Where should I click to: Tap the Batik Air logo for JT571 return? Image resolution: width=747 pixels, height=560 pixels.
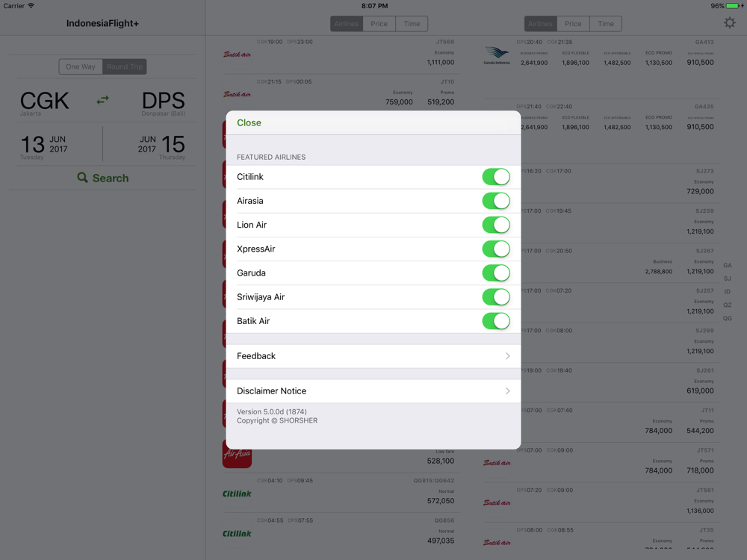point(497,463)
